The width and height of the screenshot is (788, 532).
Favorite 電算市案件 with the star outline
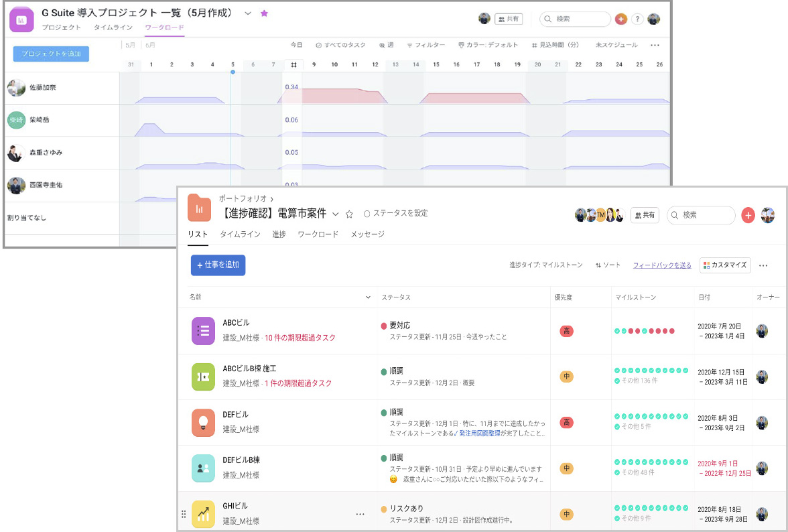pyautogui.click(x=349, y=214)
